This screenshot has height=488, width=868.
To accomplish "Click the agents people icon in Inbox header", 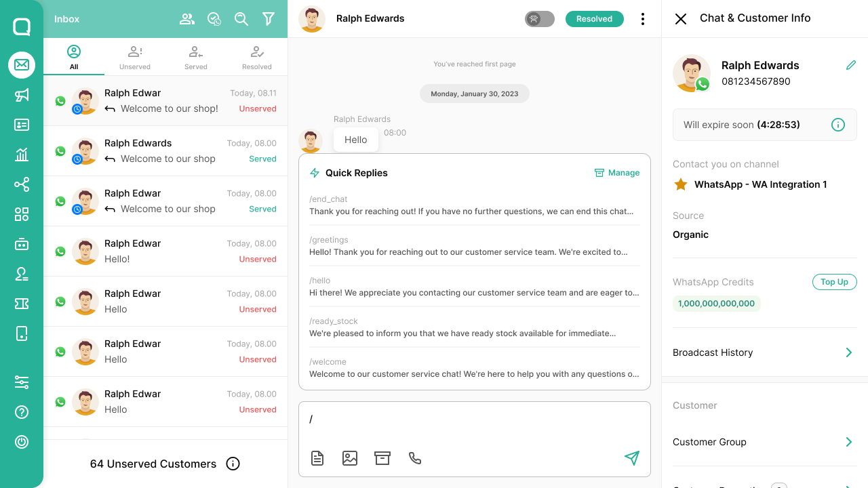I will (187, 19).
